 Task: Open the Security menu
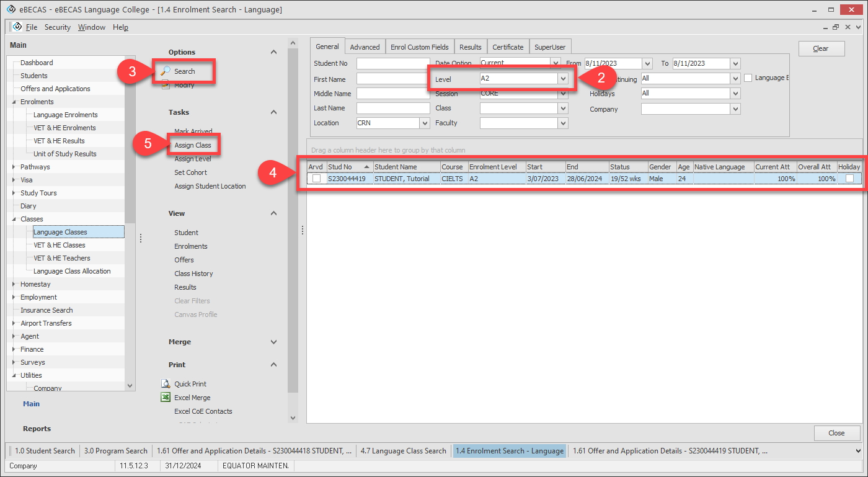57,27
